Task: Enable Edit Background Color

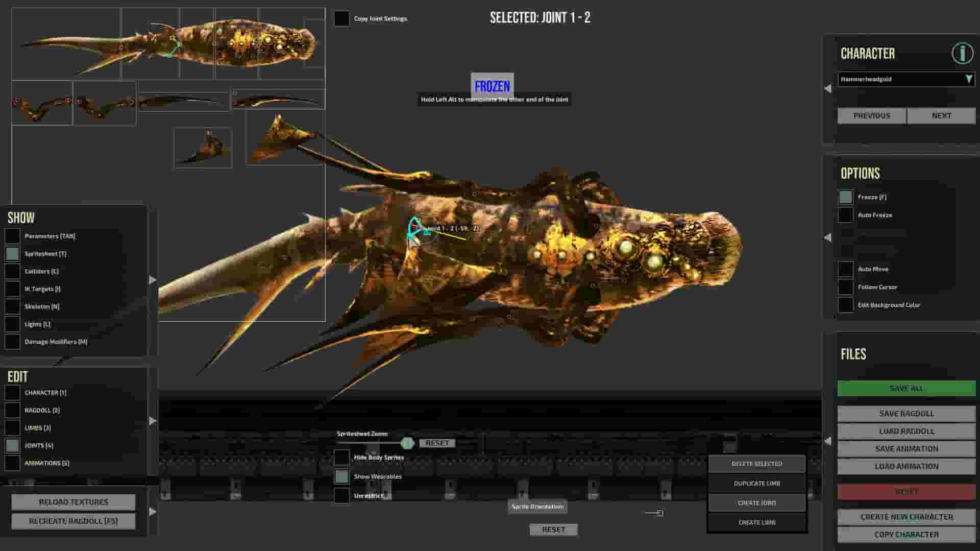Action: tap(846, 304)
